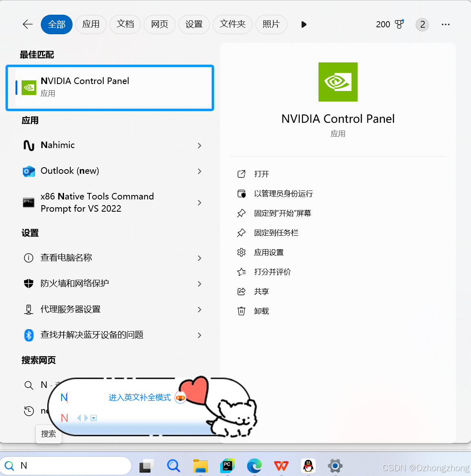Image resolution: width=471 pixels, height=476 pixels.
Task: Open 应用设置 for NVIDIA
Action: pos(269,252)
